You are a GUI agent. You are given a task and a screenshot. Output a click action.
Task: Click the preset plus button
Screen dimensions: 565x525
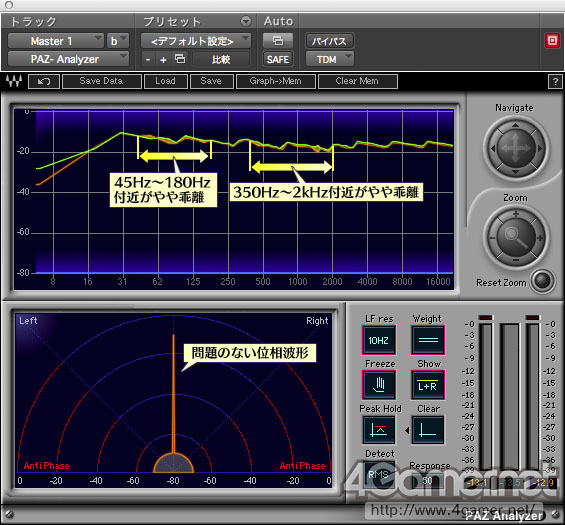[x=163, y=59]
